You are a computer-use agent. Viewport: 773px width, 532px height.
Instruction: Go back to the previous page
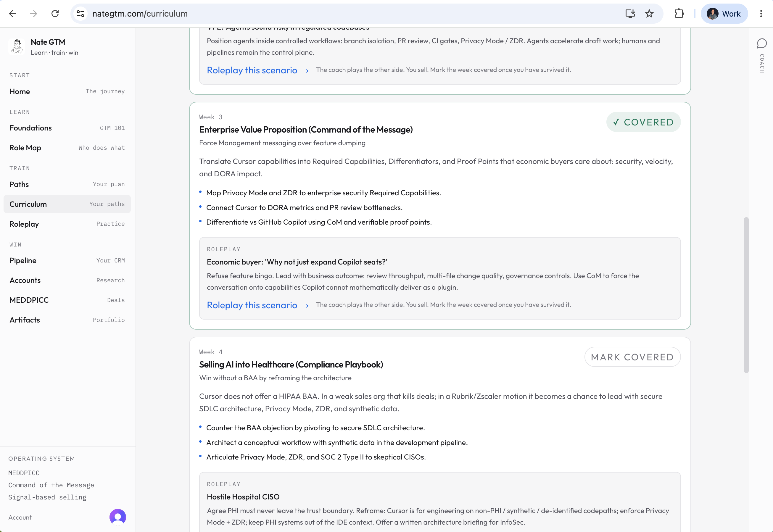pyautogui.click(x=13, y=14)
